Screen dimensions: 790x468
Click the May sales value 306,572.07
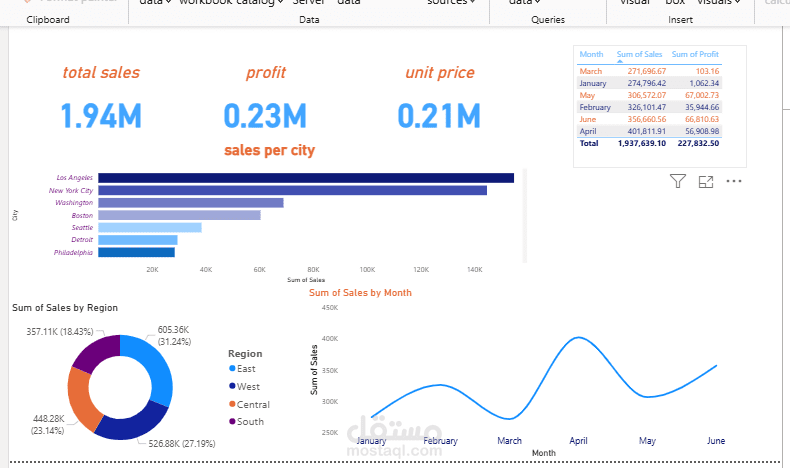coord(646,95)
